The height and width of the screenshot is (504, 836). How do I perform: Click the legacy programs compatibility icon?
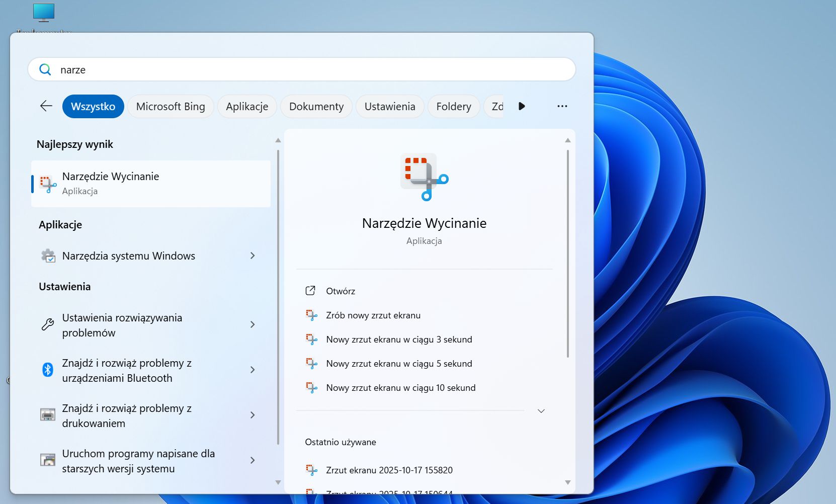click(47, 460)
